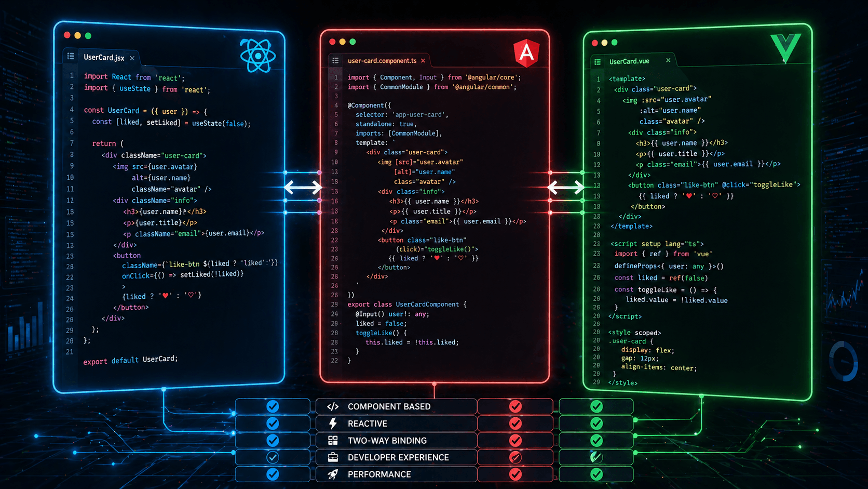The image size is (868, 489).
Task: Click the red Angular shield logo
Action: pos(526,53)
